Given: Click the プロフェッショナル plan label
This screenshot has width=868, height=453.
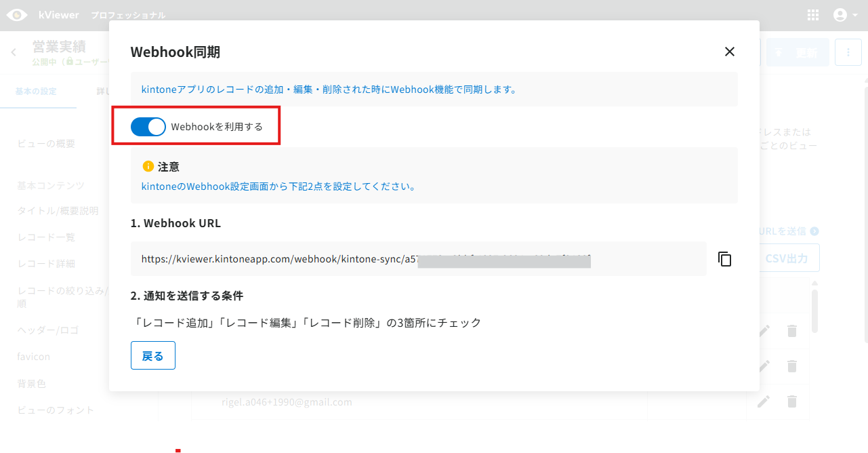Looking at the screenshot, I should tap(128, 15).
